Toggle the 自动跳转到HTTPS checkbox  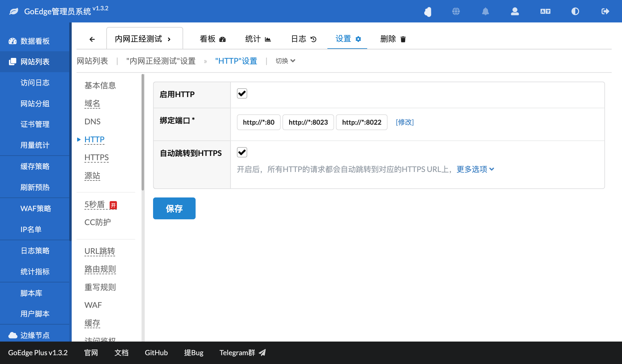(242, 152)
